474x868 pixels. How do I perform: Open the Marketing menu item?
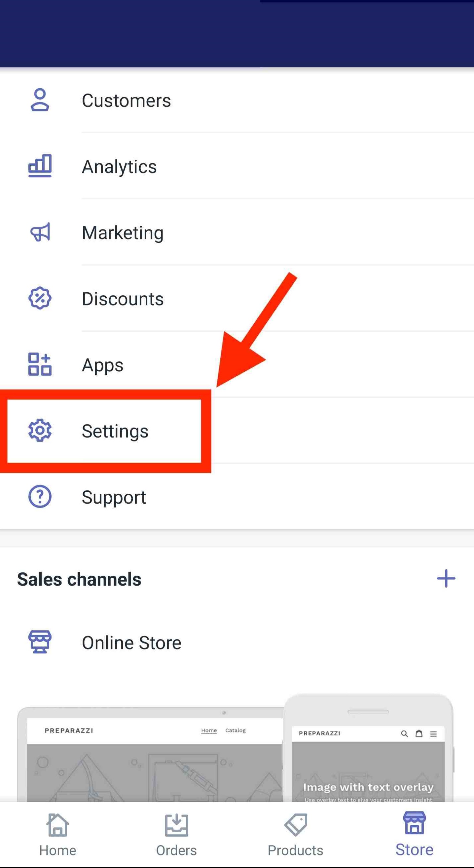pyautogui.click(x=237, y=232)
